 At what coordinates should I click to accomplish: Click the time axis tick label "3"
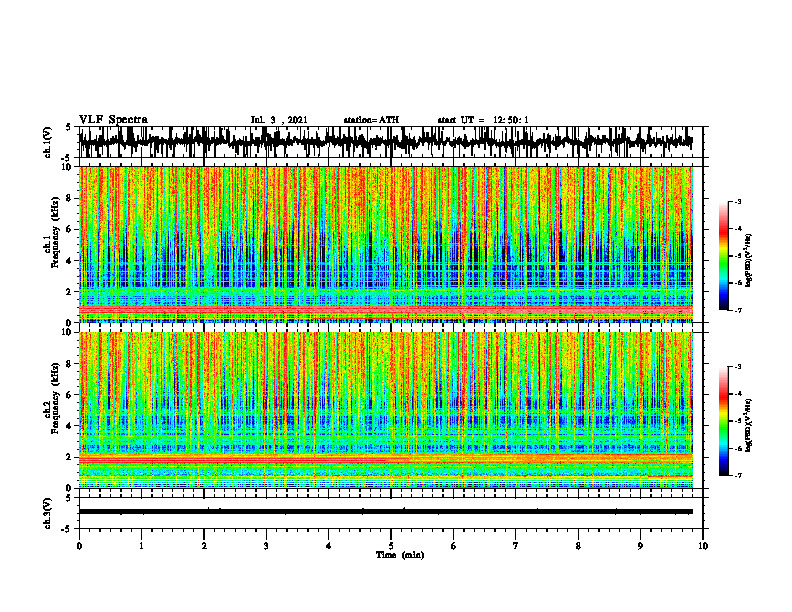pos(266,546)
